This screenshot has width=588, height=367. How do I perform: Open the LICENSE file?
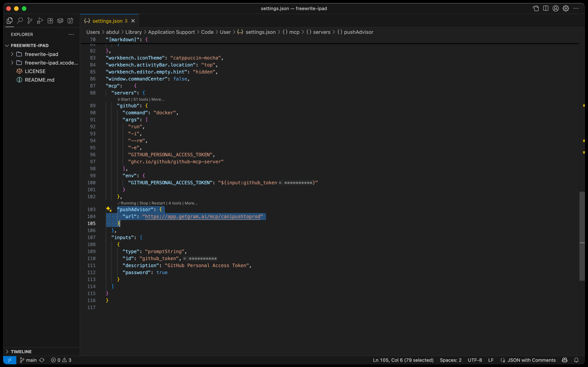35,71
